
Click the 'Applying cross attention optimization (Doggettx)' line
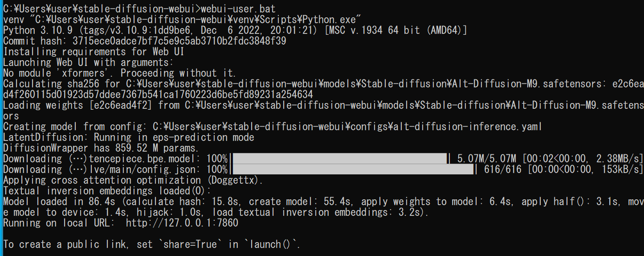pyautogui.click(x=133, y=180)
